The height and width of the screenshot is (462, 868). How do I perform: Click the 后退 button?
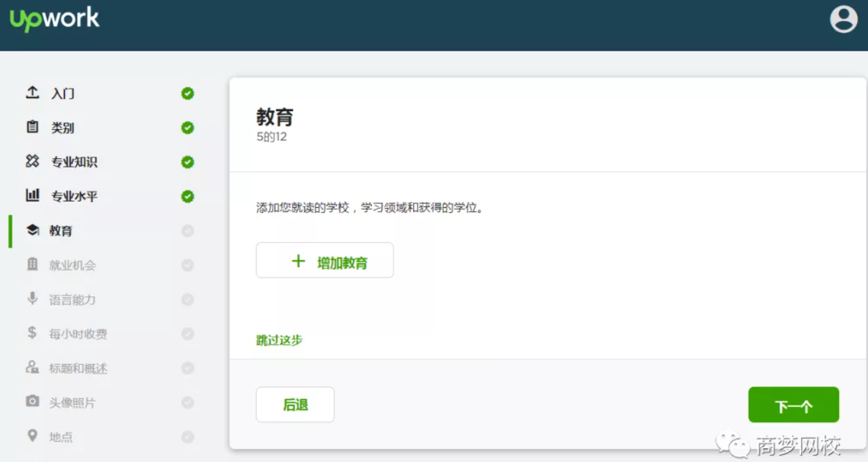click(x=295, y=404)
